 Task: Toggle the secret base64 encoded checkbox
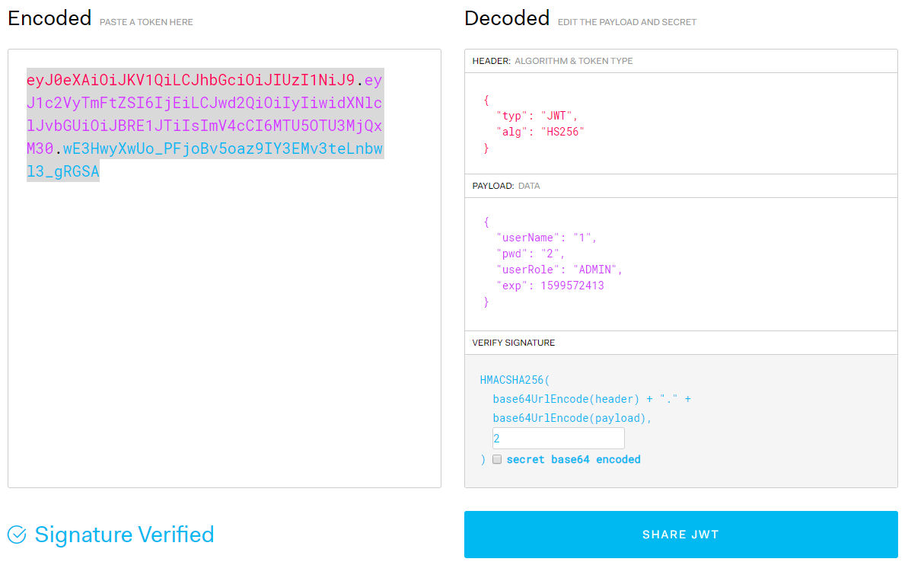pyautogui.click(x=497, y=460)
